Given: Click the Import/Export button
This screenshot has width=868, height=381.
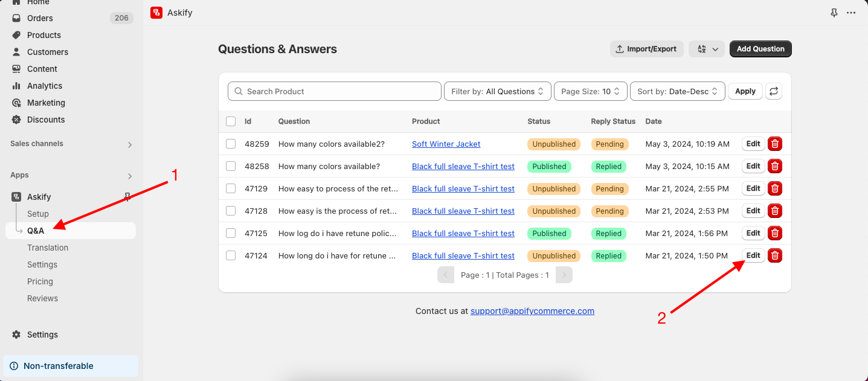Looking at the screenshot, I should click(647, 49).
